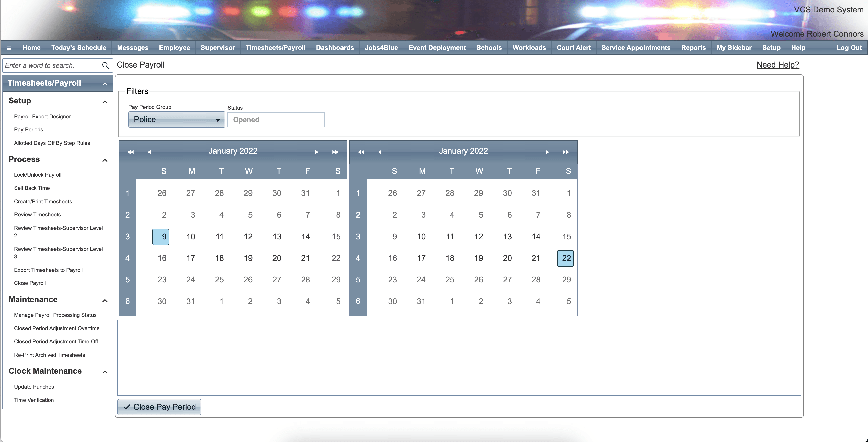Jump right calendar forward one year
Image resolution: width=868 pixels, height=442 pixels.
[565, 152]
